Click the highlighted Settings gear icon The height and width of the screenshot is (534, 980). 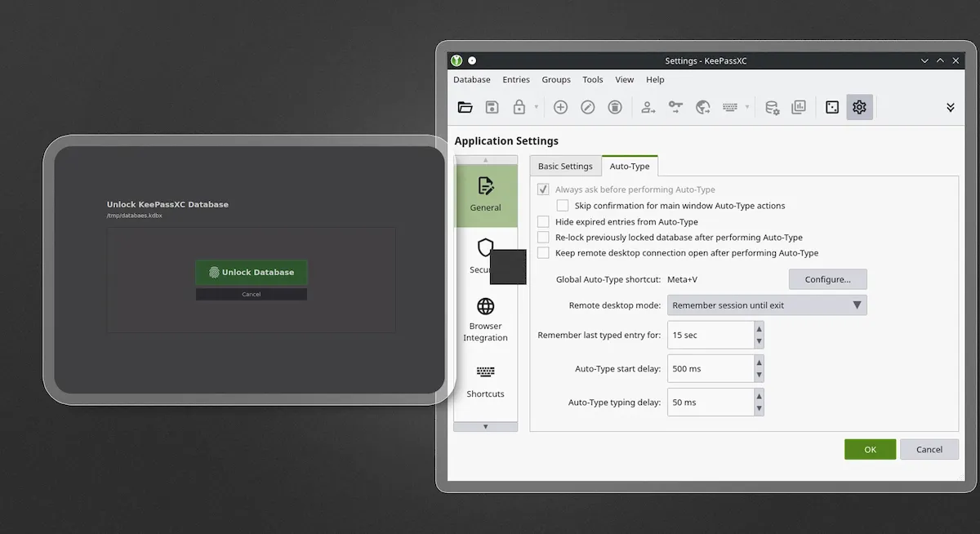click(859, 107)
